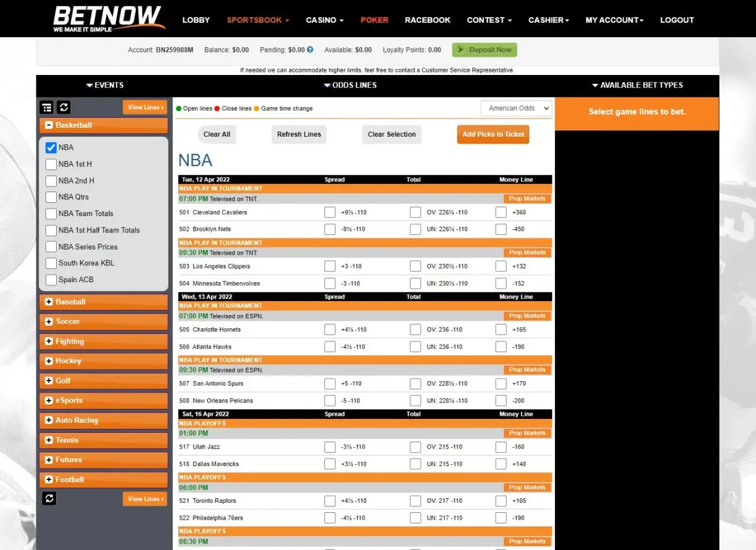Expand the eSports category

[x=49, y=401]
